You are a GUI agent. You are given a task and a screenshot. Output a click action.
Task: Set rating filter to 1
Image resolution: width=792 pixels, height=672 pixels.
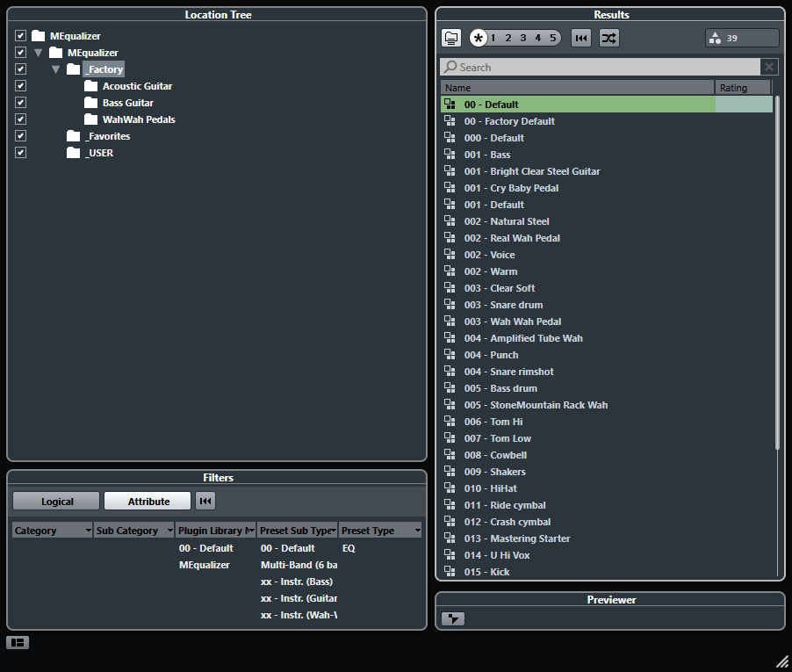pyautogui.click(x=493, y=38)
